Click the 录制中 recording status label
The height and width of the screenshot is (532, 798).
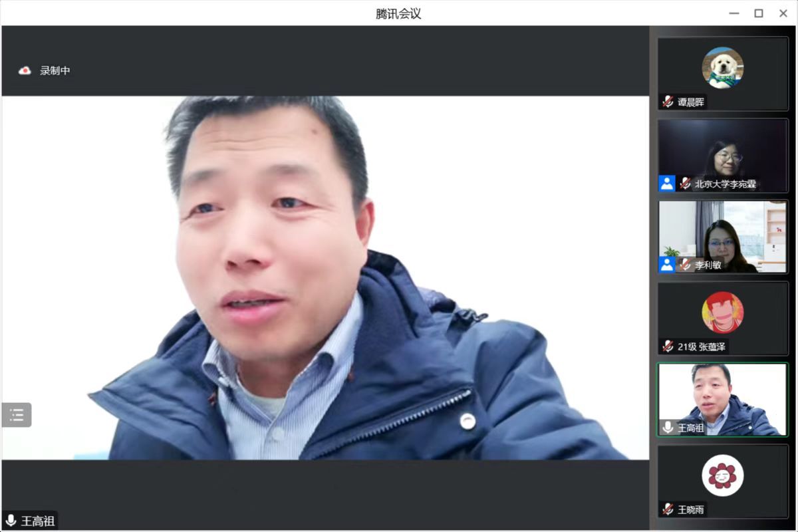(x=55, y=70)
